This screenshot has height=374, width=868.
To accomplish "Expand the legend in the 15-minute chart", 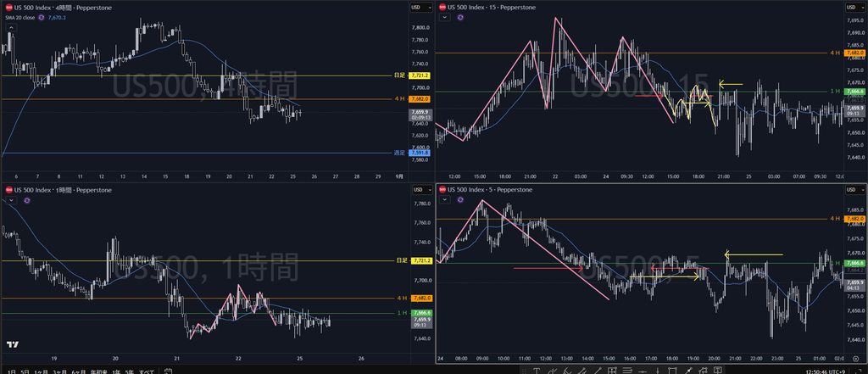I will tap(444, 17).
